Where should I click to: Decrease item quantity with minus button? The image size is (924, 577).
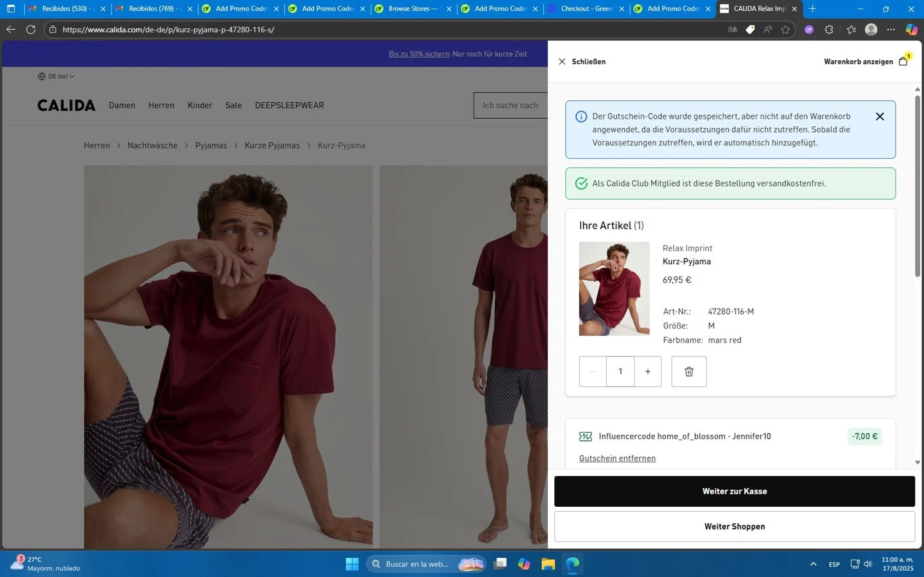(x=593, y=371)
